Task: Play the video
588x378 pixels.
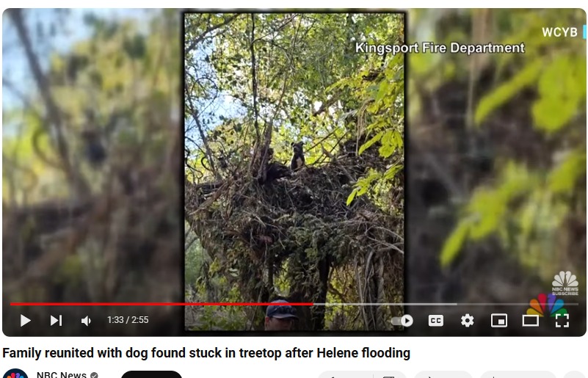Action: coord(25,321)
